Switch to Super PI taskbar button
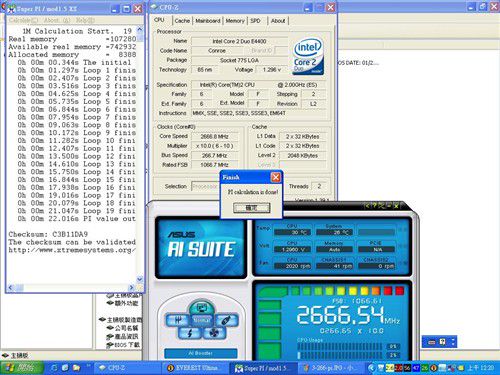Viewport: 500px width, 375px height. tap(263, 368)
